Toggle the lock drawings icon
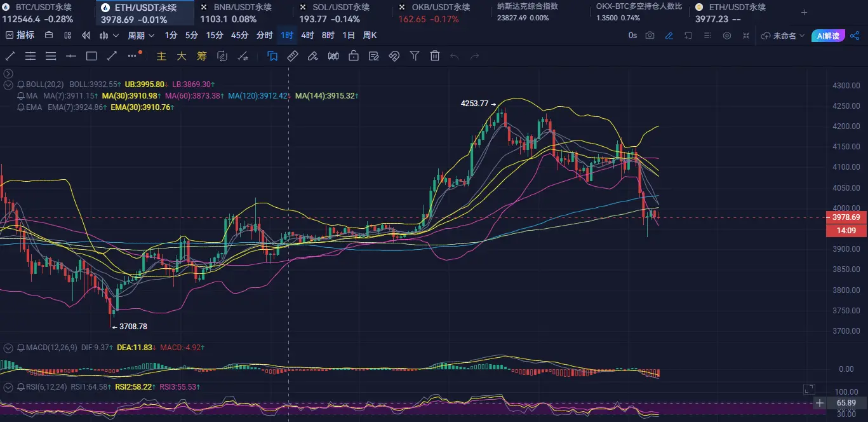This screenshot has width=868, height=422. [354, 56]
